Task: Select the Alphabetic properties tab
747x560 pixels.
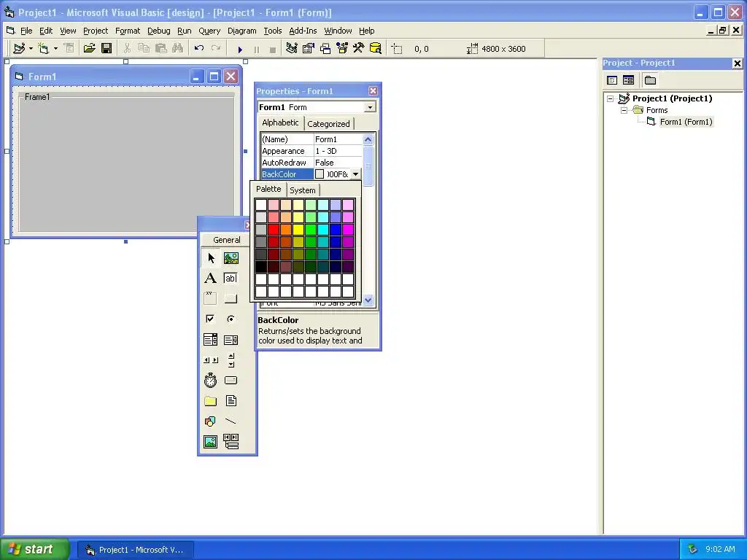Action: point(280,122)
